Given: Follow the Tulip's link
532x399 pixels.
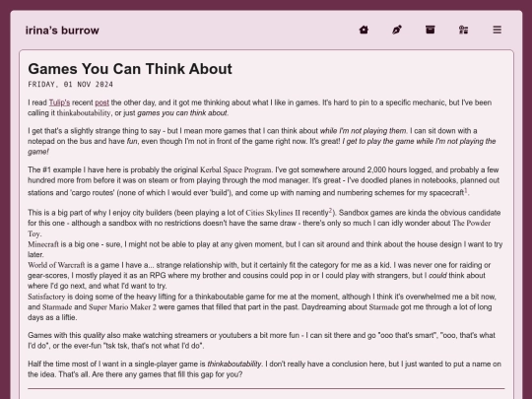Looking at the screenshot, I should (59, 102).
